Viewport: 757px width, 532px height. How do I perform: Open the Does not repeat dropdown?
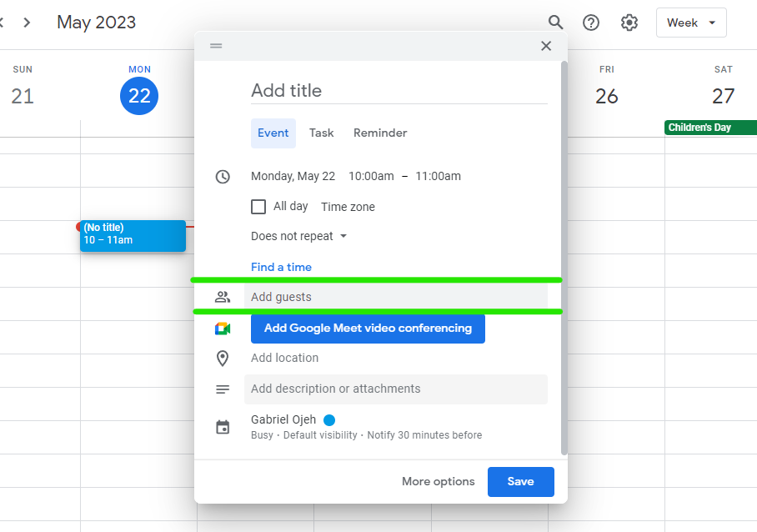click(298, 236)
